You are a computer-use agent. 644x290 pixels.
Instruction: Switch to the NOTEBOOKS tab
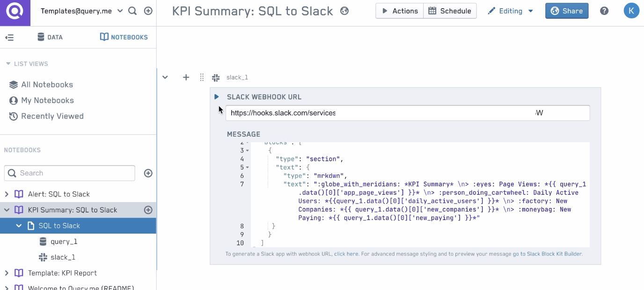click(x=124, y=37)
